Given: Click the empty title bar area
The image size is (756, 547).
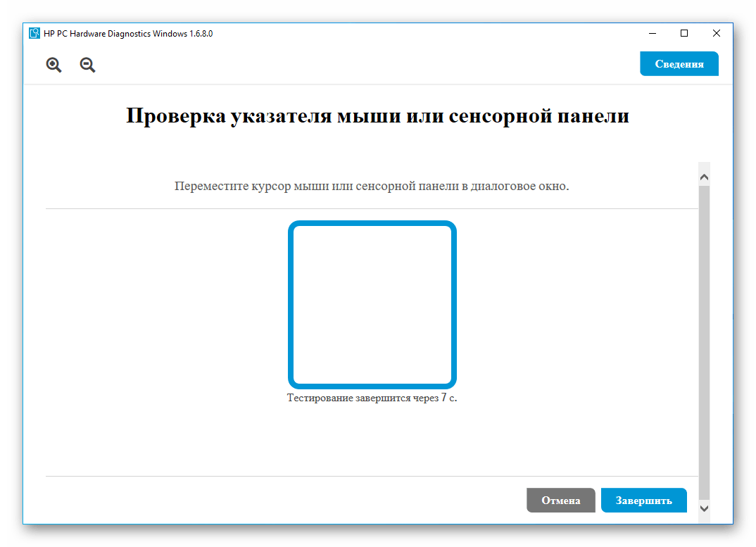Looking at the screenshot, I should point(422,33).
